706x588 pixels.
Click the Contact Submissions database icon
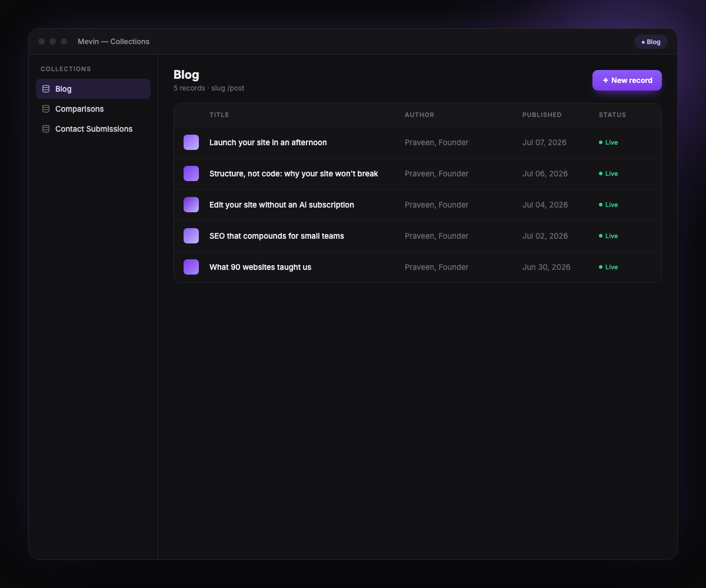coord(46,129)
